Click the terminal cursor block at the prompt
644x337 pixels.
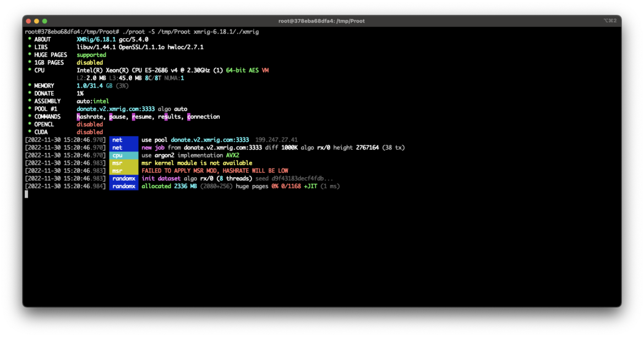(x=26, y=194)
